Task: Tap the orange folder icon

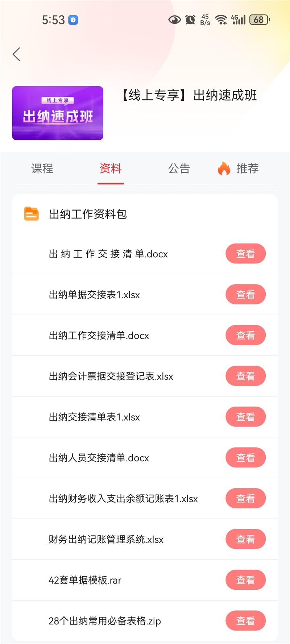Action: tap(32, 214)
